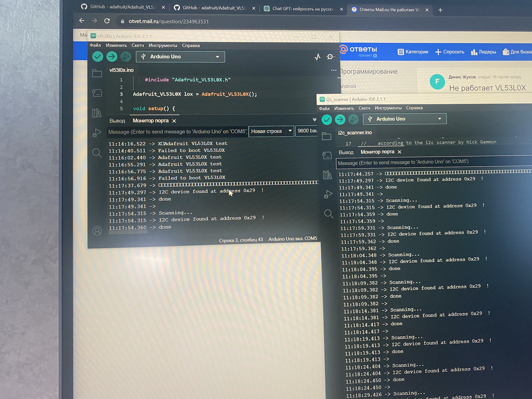Click Verify button in vl53l0x window
The image size is (532, 399).
(x=97, y=57)
